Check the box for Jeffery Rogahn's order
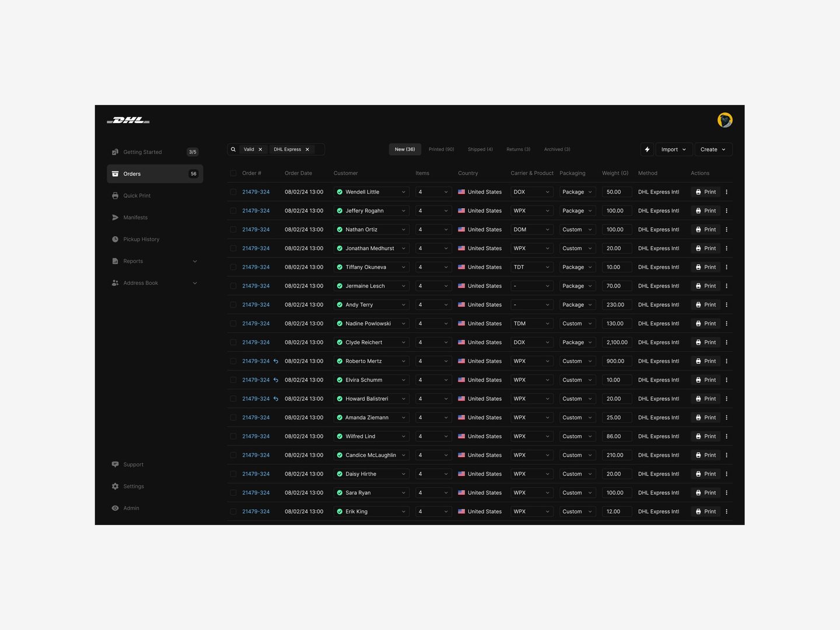This screenshot has height=630, width=840. coord(233,211)
